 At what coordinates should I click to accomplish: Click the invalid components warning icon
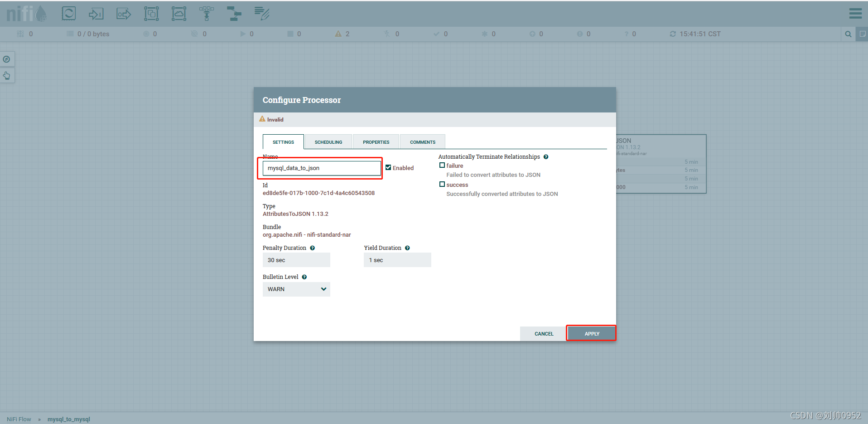pos(338,34)
